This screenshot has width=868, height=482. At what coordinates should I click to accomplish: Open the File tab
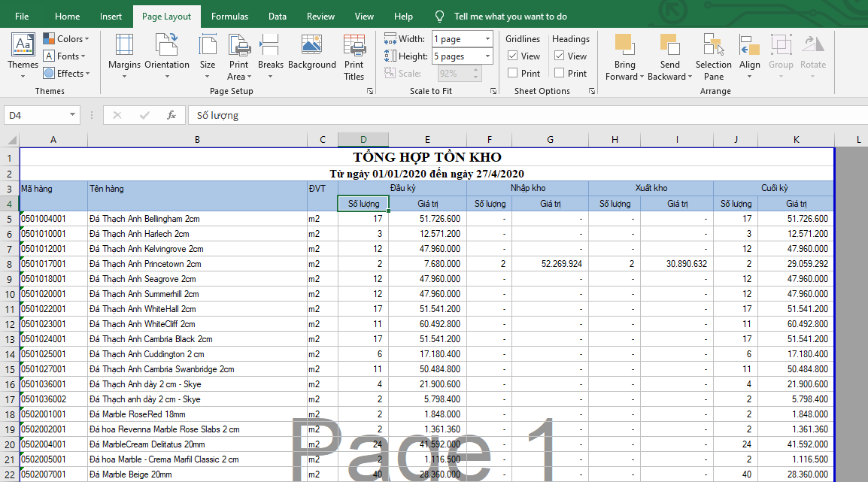(23, 17)
